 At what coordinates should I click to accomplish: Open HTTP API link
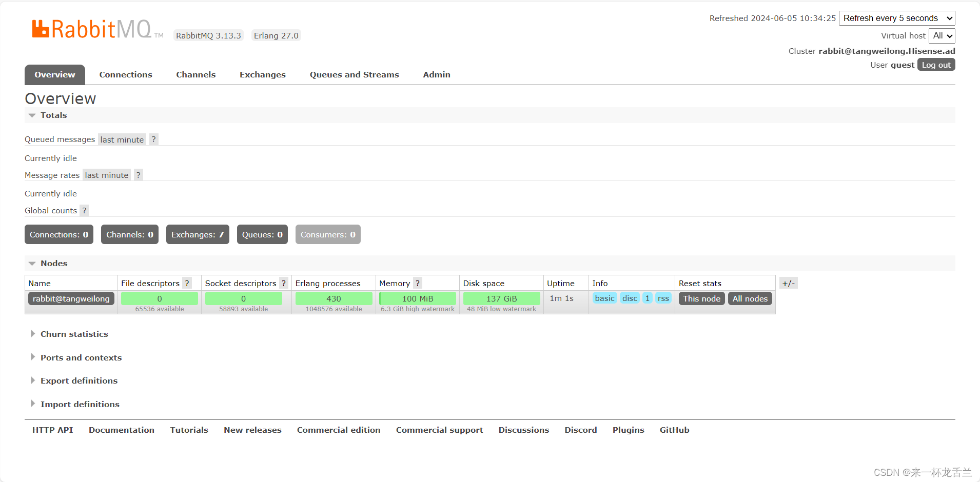(53, 430)
